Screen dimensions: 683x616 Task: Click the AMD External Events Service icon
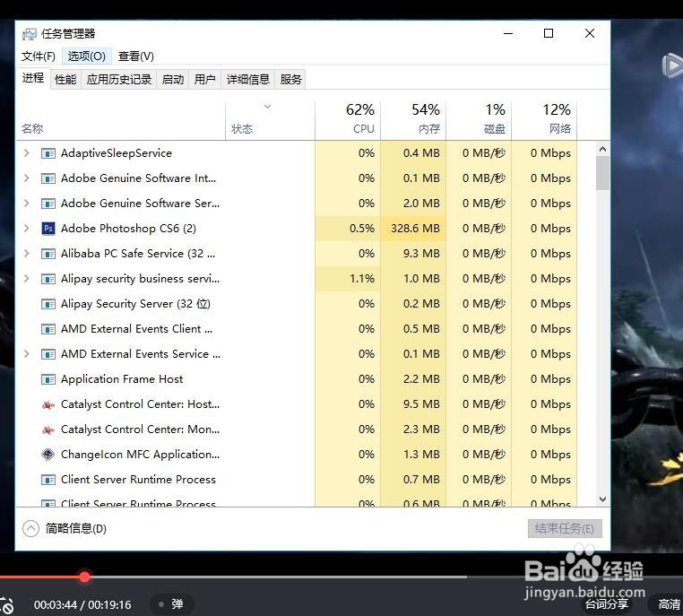click(x=48, y=354)
